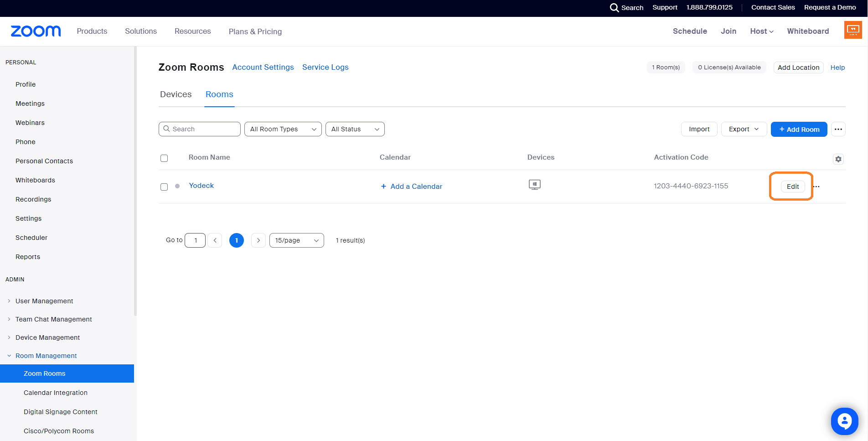Open the ellipsis menu next to Yodeck's Edit button
This screenshot has width=868, height=441.
816,187
